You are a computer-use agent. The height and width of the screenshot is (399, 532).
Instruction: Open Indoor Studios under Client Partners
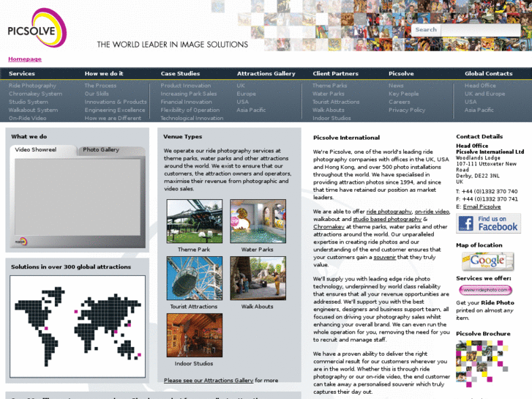pyautogui.click(x=331, y=118)
